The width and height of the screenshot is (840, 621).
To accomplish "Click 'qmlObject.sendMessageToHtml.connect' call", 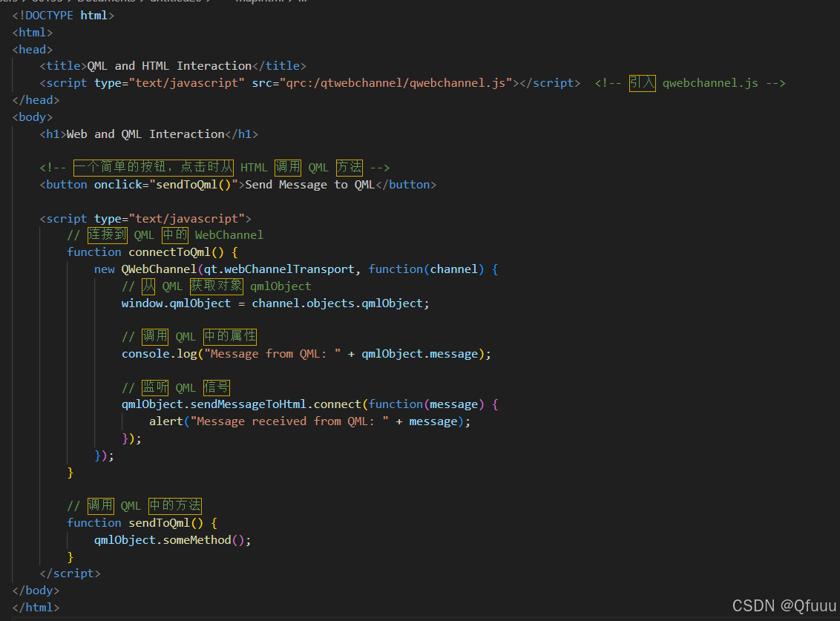I will (241, 404).
